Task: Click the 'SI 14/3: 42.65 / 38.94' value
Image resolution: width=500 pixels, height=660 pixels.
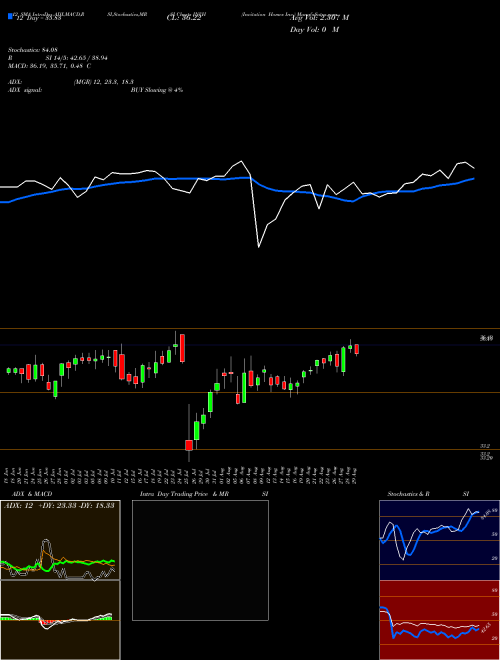Action: point(77,58)
